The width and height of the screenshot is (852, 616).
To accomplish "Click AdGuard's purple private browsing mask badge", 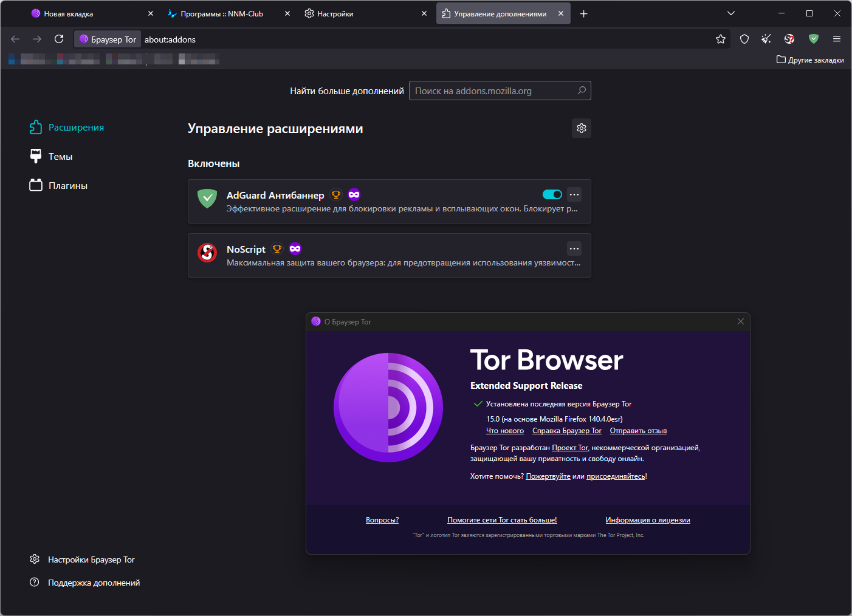I will point(354,194).
